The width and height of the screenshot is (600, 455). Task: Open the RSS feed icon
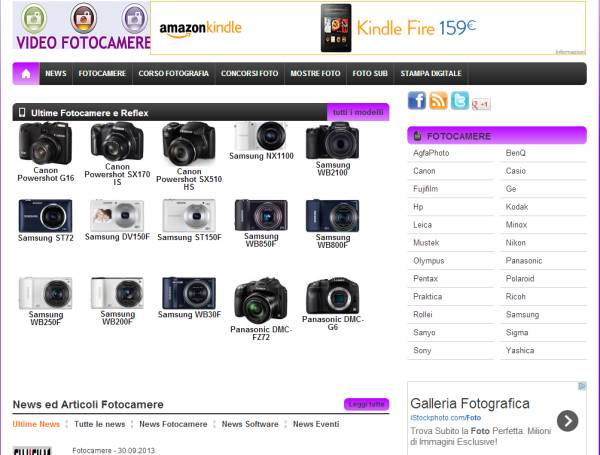click(x=438, y=101)
